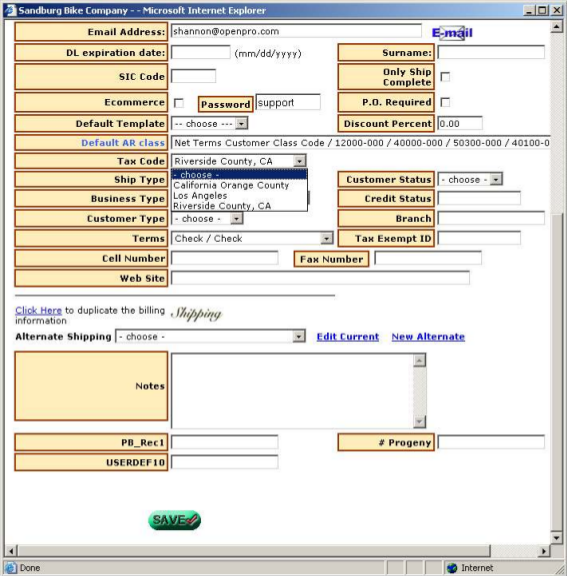
Task: Click the Internet zone globe icon
Action: click(452, 568)
